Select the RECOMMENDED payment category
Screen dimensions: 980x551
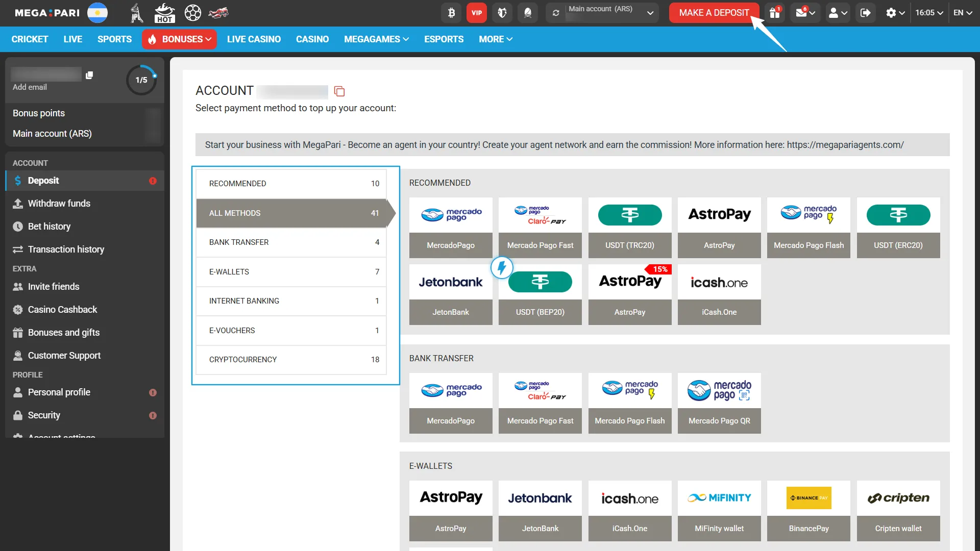point(291,184)
